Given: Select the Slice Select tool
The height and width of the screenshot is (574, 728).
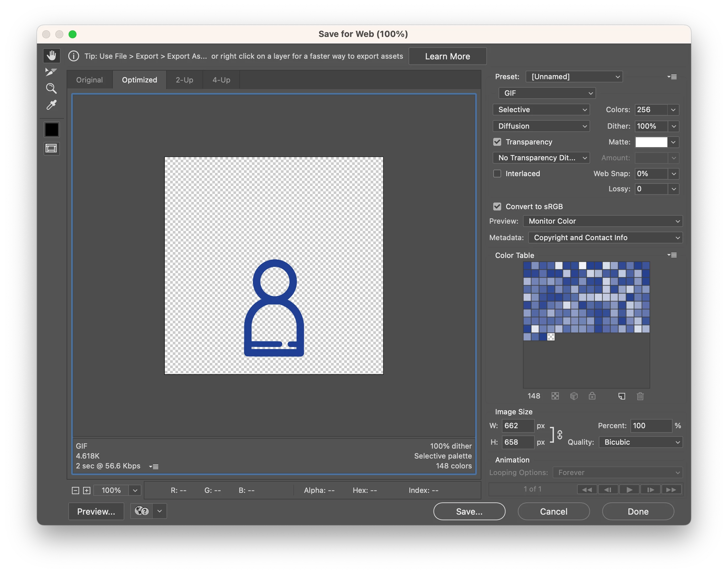Looking at the screenshot, I should pyautogui.click(x=51, y=72).
